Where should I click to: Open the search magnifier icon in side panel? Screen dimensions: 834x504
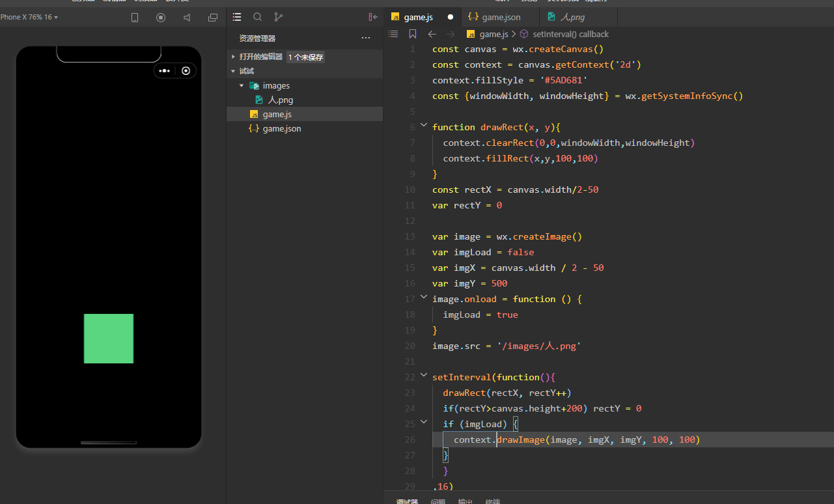[258, 17]
